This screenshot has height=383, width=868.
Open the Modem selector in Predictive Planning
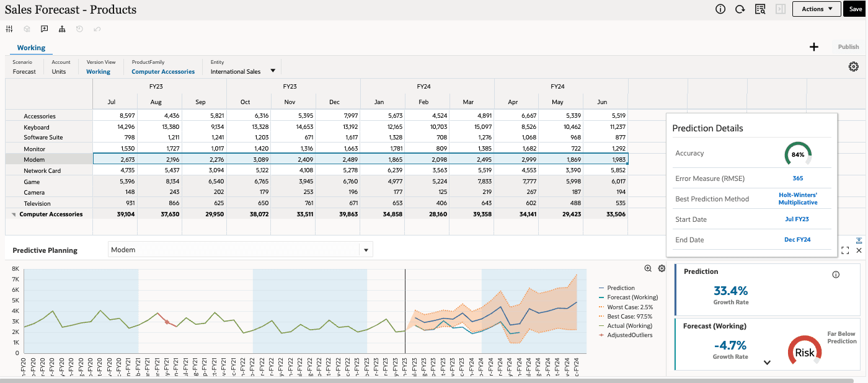point(366,249)
